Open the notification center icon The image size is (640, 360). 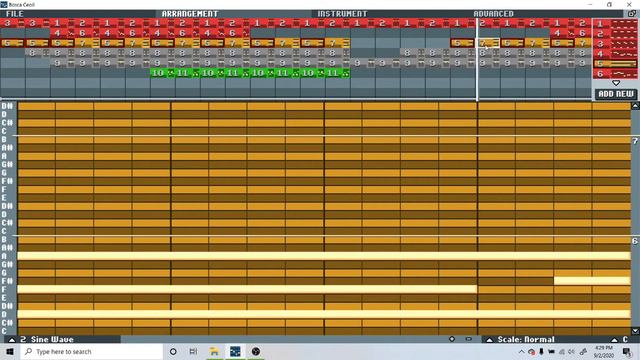[628, 351]
